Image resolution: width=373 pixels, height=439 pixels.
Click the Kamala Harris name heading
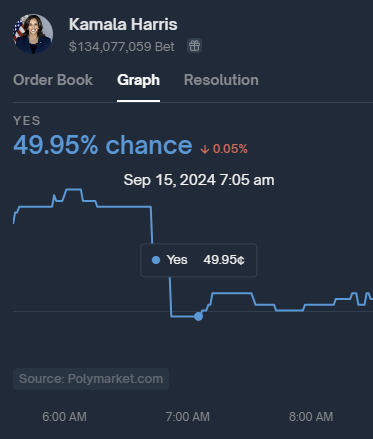click(123, 25)
